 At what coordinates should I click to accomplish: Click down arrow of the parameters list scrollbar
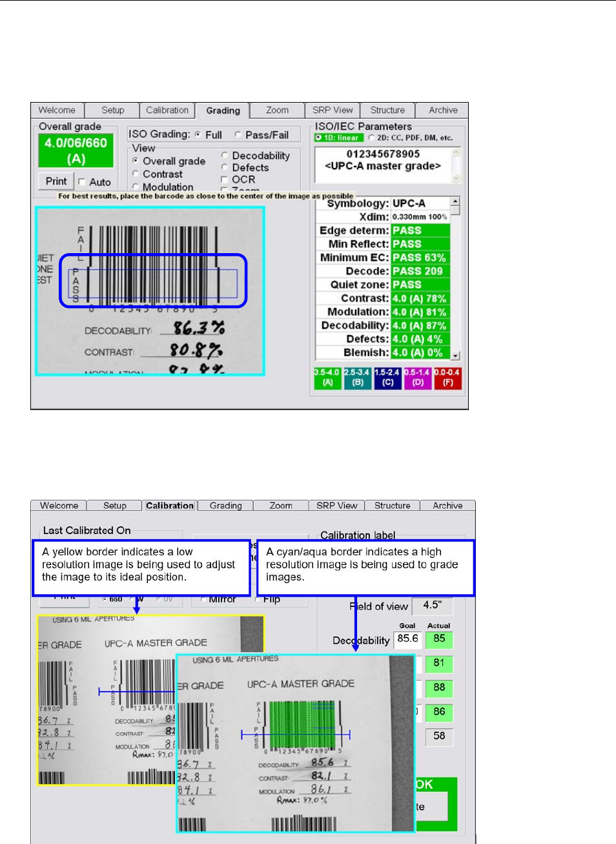pos(455,355)
